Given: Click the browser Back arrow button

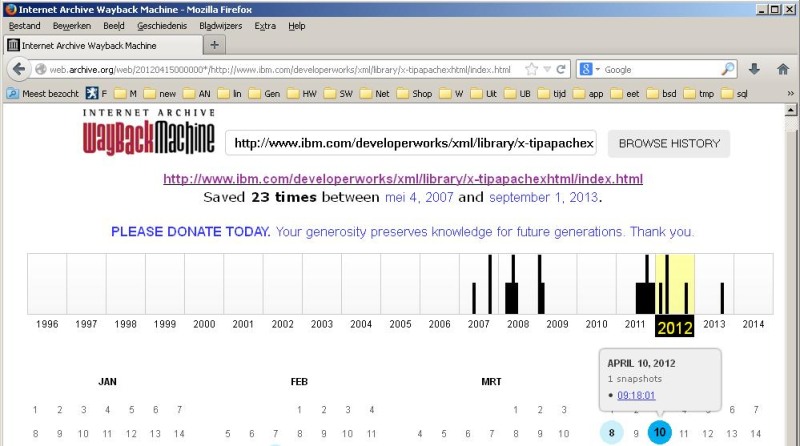Looking at the screenshot, I should (x=19, y=69).
